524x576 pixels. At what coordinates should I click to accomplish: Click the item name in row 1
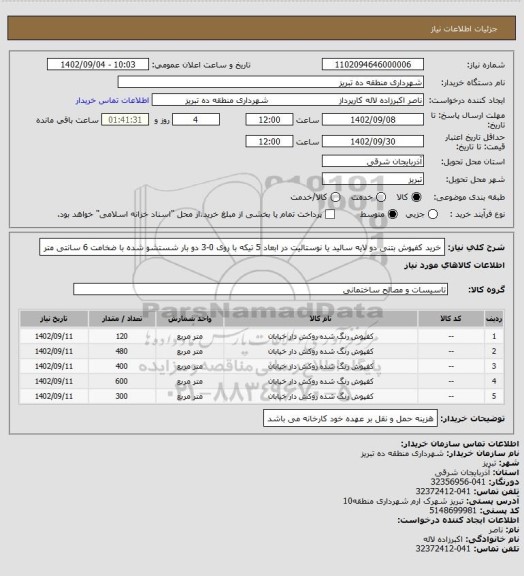click(320, 336)
